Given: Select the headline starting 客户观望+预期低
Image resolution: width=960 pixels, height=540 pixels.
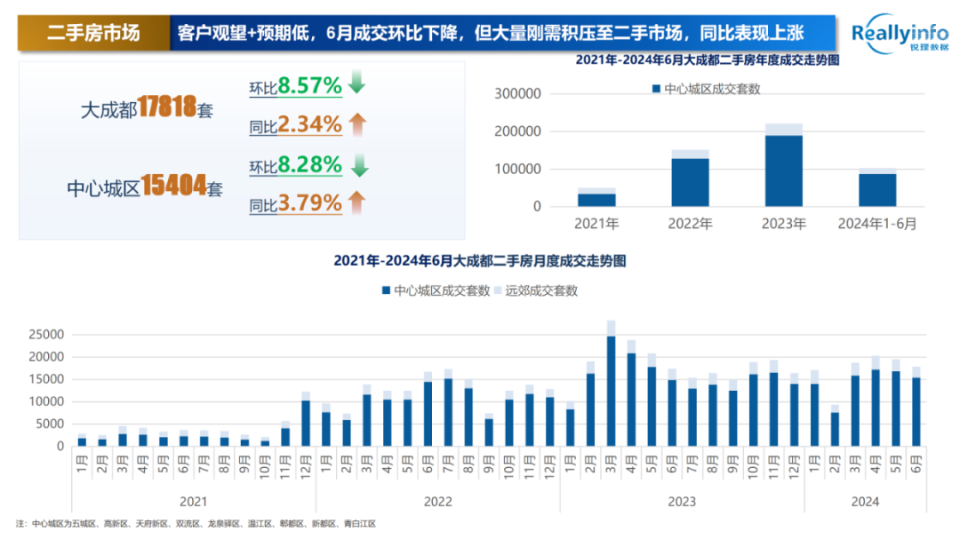Looking at the screenshot, I should (490, 32).
